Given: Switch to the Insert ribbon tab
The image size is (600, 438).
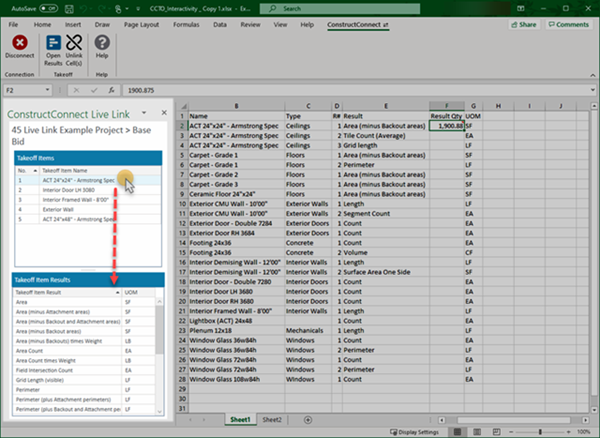Looking at the screenshot, I should point(73,24).
